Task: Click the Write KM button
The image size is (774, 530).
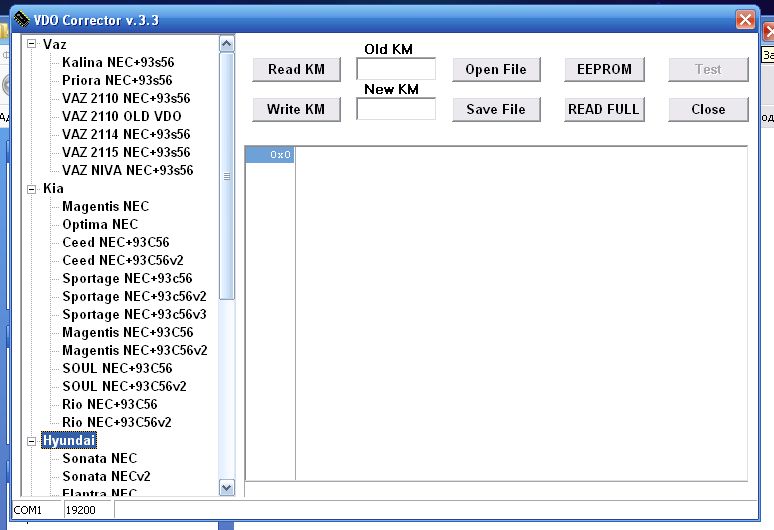Action: tap(296, 110)
